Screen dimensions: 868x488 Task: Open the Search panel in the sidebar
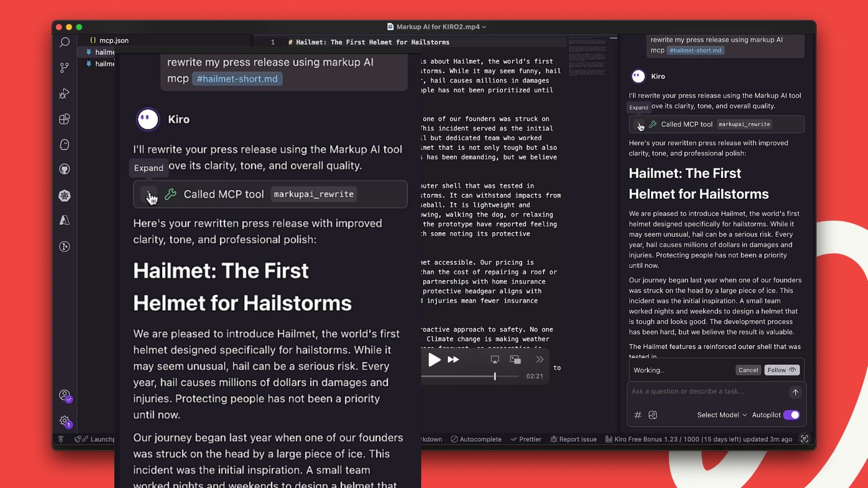(x=64, y=42)
